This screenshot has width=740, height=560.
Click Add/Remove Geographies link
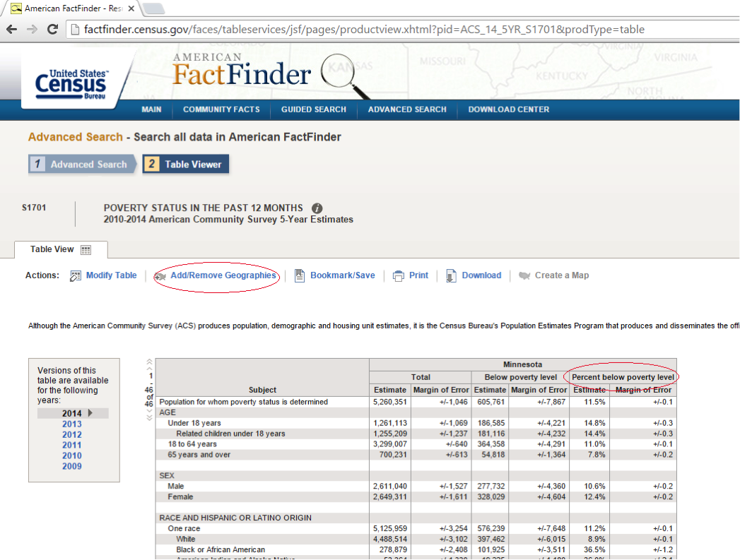(x=223, y=275)
